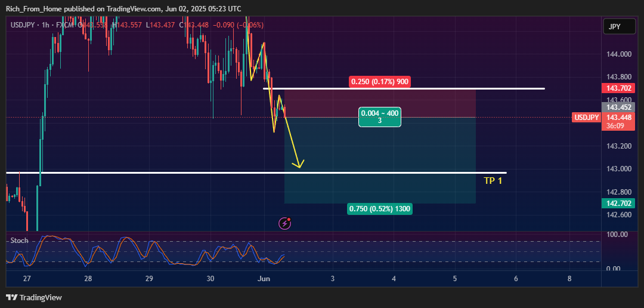Viewport: 644px width, 308px height.
Task: Click the 144.000 price axis value
Action: (618, 54)
